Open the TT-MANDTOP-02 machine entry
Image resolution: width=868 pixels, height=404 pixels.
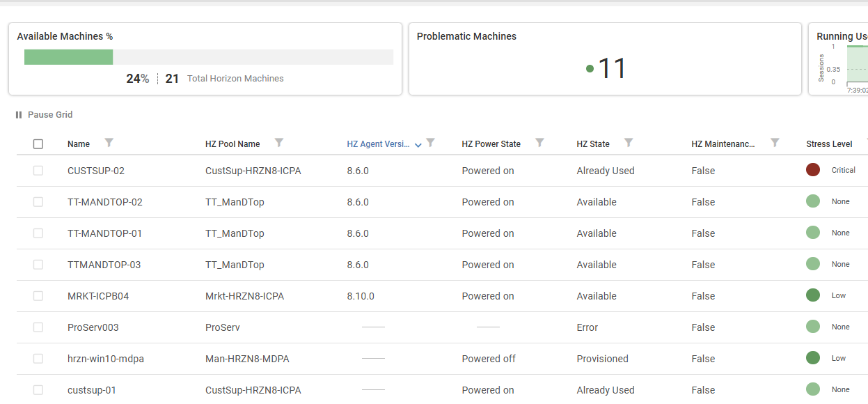click(x=104, y=202)
